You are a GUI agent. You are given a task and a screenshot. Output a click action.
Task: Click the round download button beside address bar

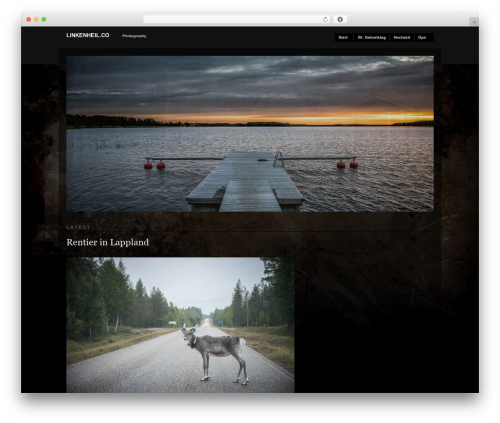340,20
